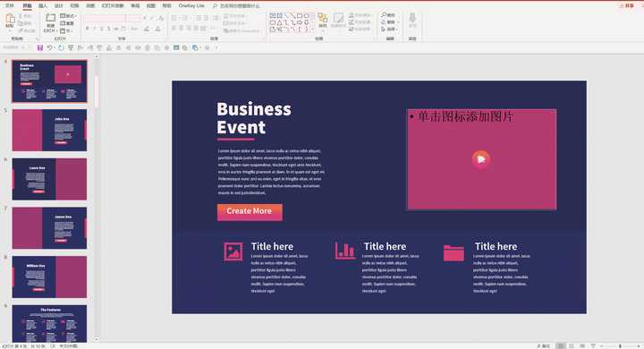The image size is (644, 349).
Task: Open the font name combo box
Action: click(x=105, y=19)
